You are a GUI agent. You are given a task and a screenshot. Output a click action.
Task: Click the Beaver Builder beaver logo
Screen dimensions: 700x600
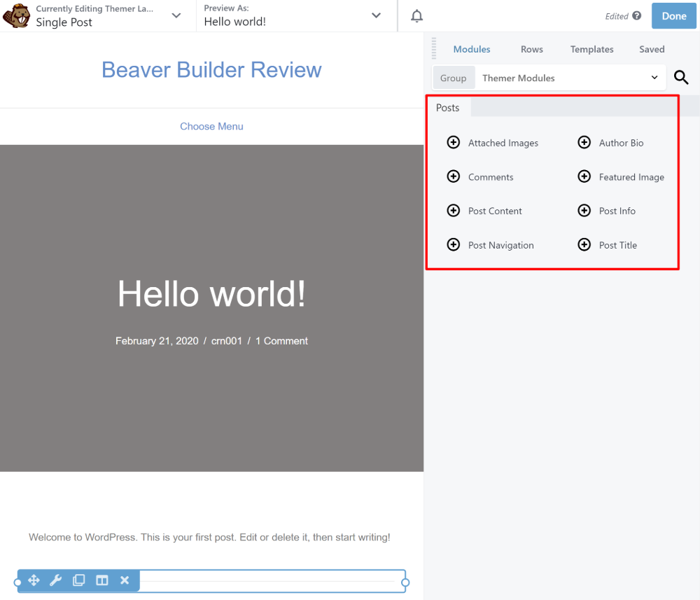(17, 15)
